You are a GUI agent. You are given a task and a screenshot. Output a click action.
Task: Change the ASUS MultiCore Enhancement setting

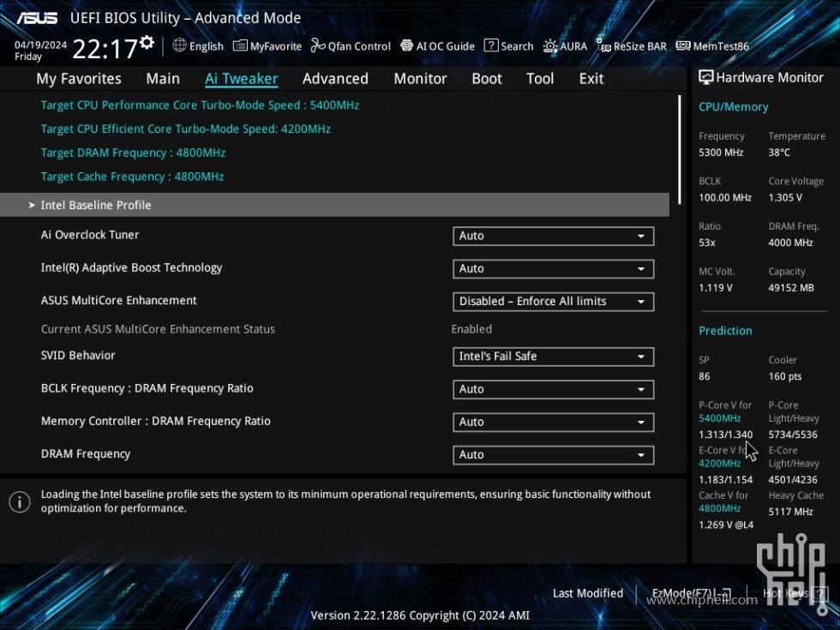(x=553, y=301)
